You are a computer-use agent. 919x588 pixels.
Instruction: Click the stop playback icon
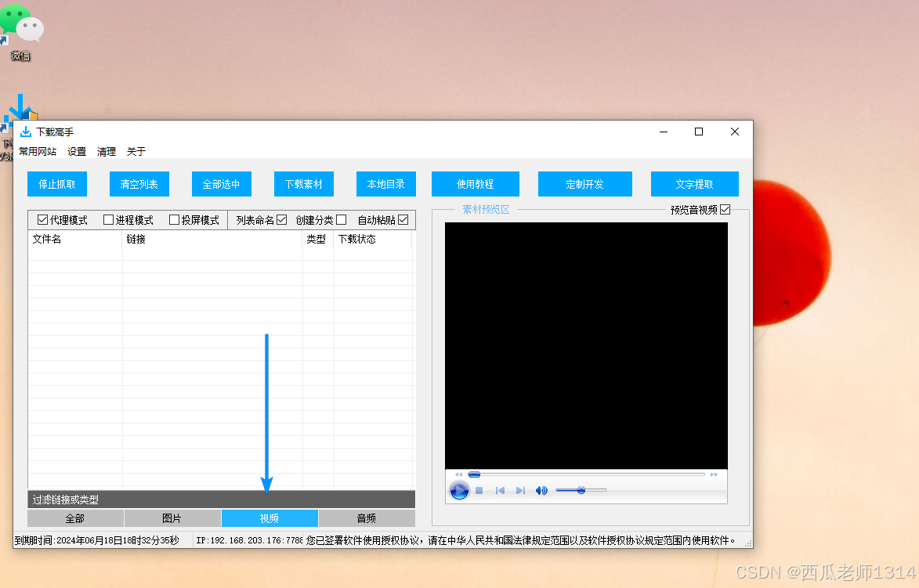(x=479, y=490)
